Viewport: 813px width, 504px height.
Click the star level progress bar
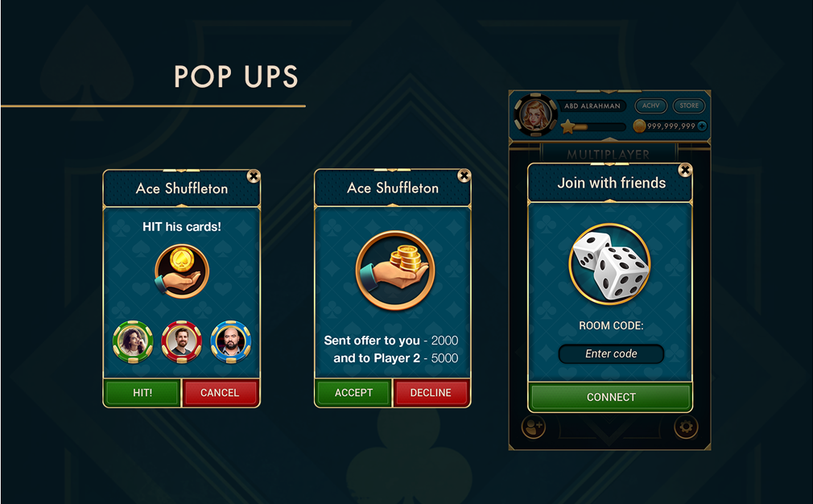594,126
